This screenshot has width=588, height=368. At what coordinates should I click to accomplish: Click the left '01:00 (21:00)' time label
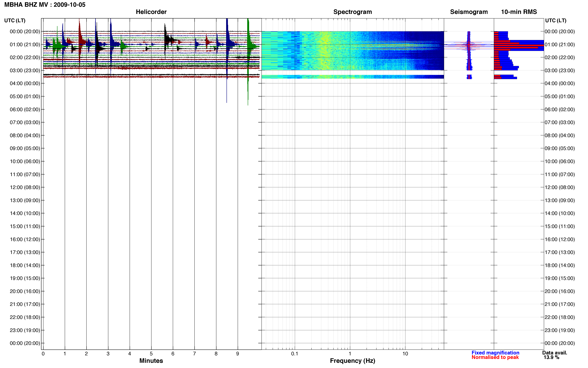point(25,45)
